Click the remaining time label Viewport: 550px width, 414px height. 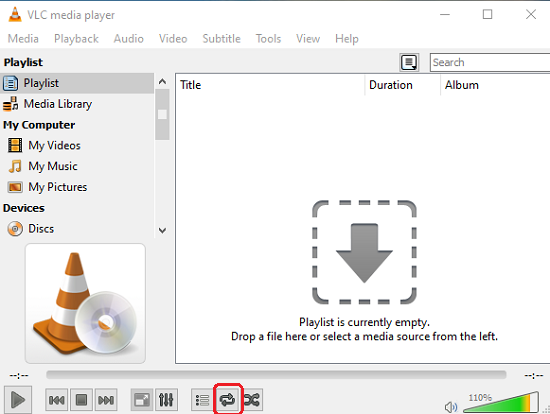click(534, 375)
